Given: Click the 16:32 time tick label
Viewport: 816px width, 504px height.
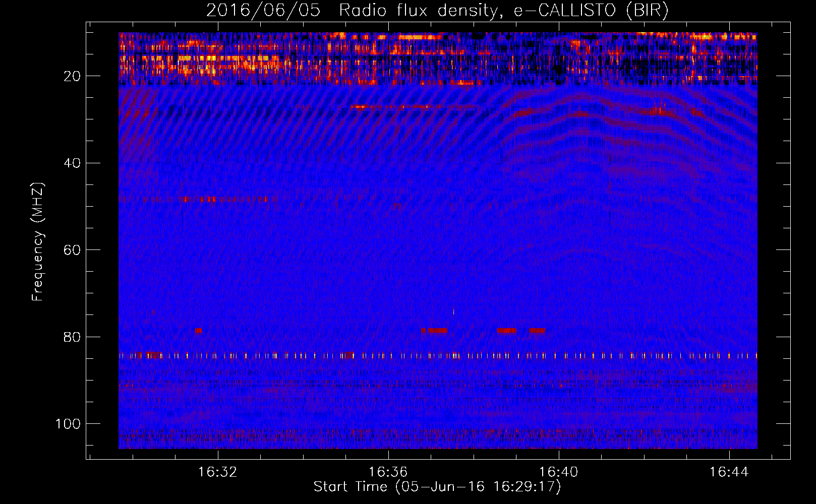Looking at the screenshot, I should 217,472.
